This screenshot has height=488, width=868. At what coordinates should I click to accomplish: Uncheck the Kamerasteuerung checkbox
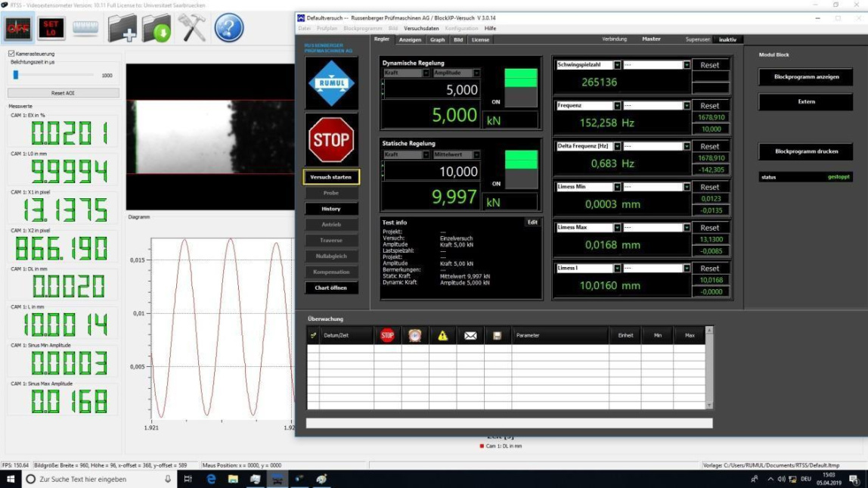click(x=11, y=54)
